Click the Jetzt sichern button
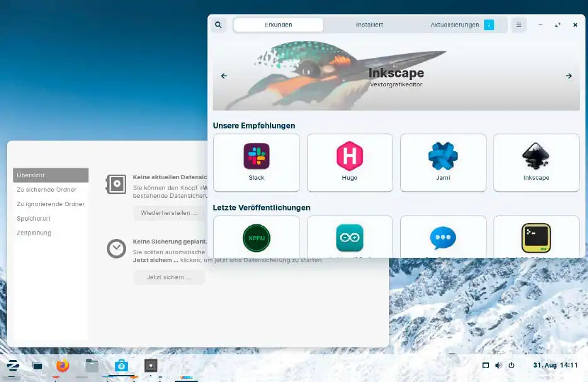This screenshot has height=382, width=588. click(169, 277)
